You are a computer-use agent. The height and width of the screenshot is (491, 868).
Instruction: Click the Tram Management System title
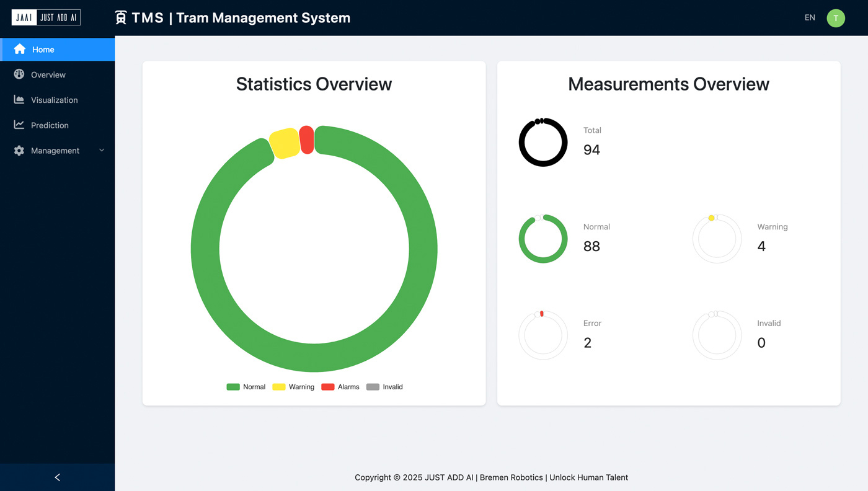[x=263, y=18]
